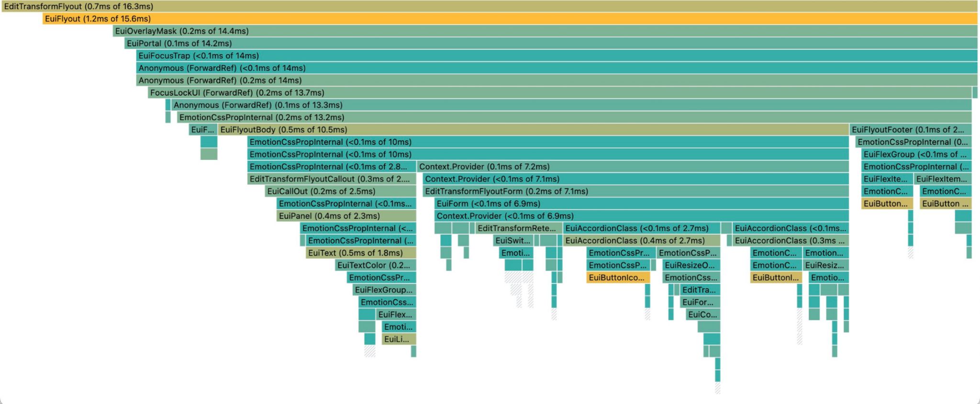Click the EuiFlyoutBody (0.5ms of 10.5ms) bar
Screen dimensions: 980x404
tap(534, 130)
